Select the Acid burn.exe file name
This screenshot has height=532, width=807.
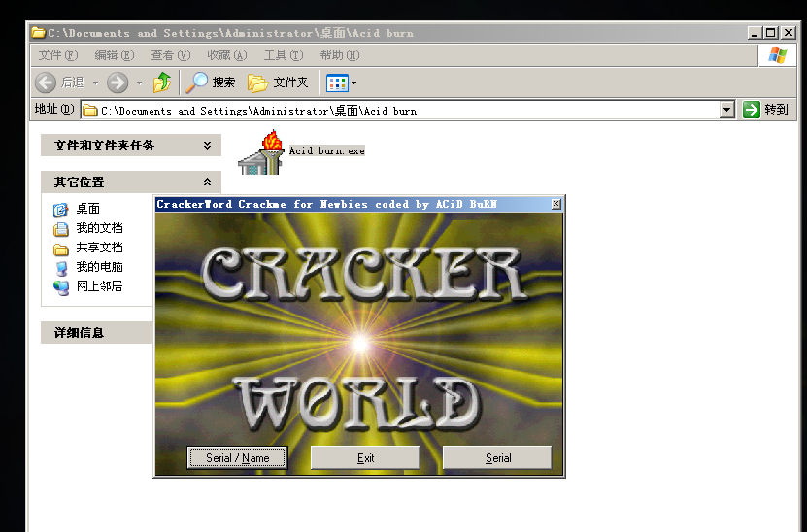327,150
